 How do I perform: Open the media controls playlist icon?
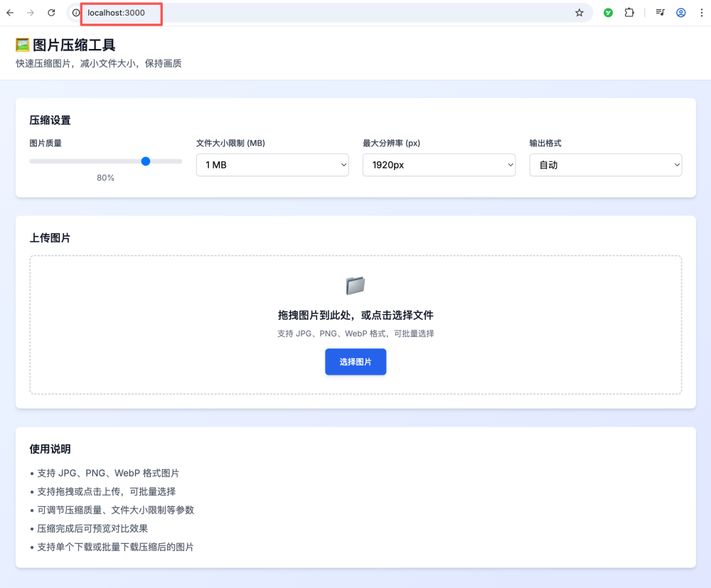pos(659,12)
